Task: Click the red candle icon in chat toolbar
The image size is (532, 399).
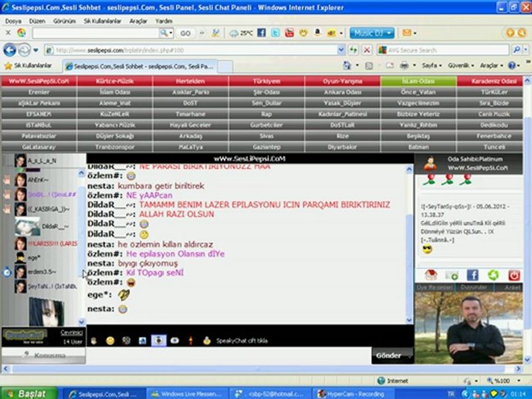Action: pos(191,341)
